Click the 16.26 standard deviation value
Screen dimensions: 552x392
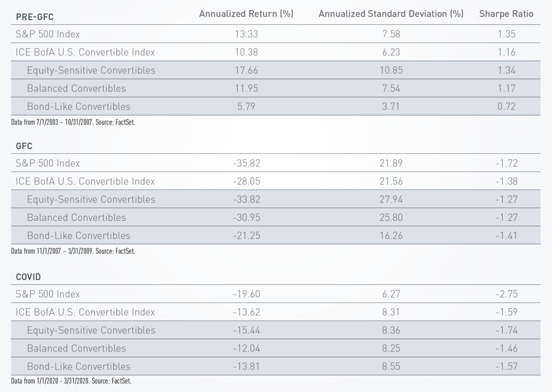tap(391, 236)
